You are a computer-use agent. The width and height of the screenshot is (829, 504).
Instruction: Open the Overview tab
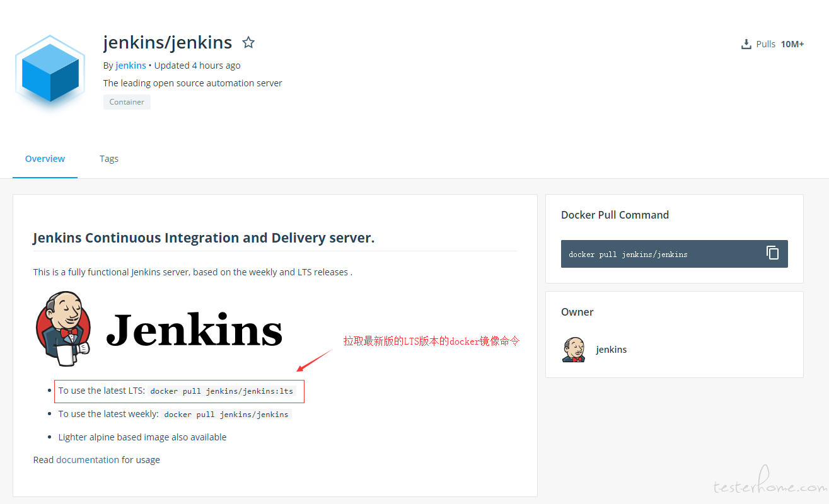pyautogui.click(x=45, y=159)
